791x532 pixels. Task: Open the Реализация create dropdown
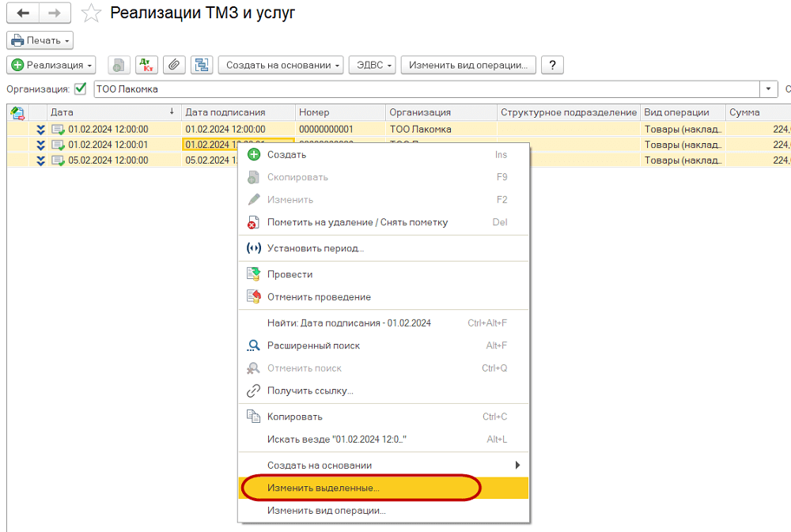(51, 65)
